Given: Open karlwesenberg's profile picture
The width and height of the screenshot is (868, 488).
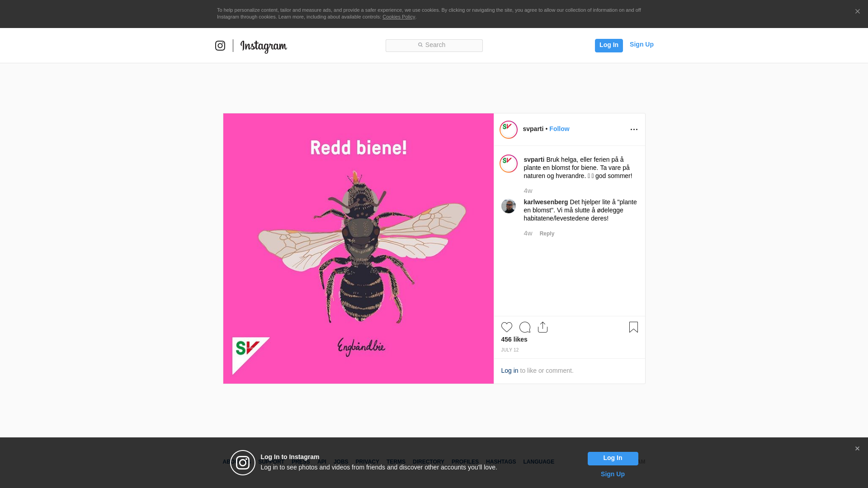Looking at the screenshot, I should tap(509, 206).
